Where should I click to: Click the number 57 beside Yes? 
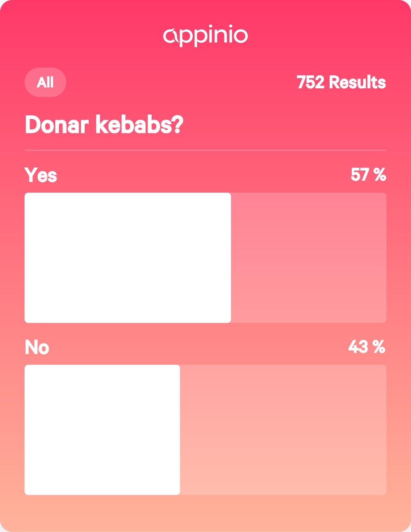click(360, 175)
